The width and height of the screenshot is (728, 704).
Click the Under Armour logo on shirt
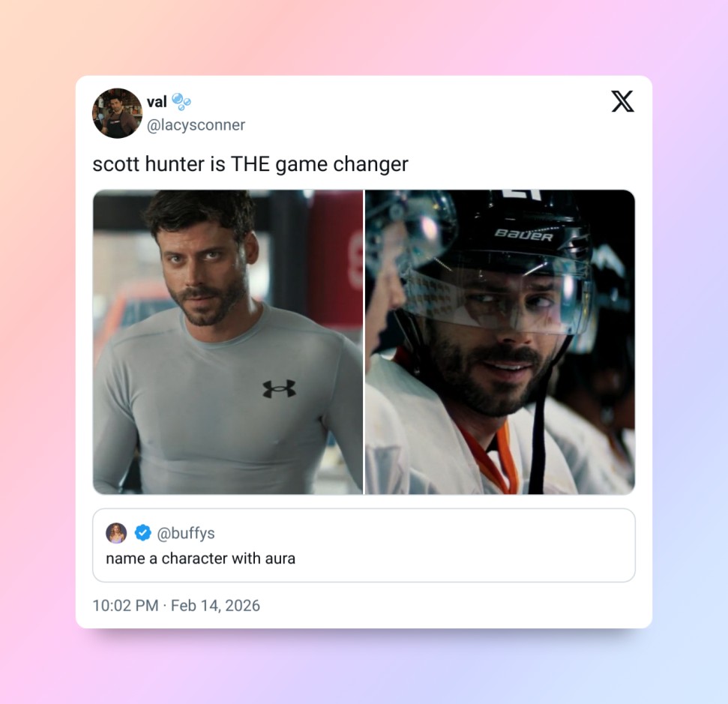[x=279, y=388]
